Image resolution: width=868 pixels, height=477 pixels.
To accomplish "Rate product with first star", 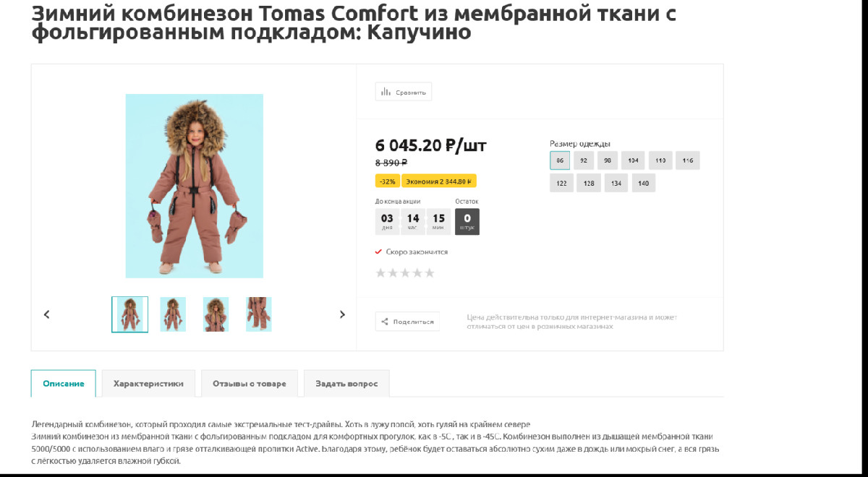I will click(x=380, y=272).
